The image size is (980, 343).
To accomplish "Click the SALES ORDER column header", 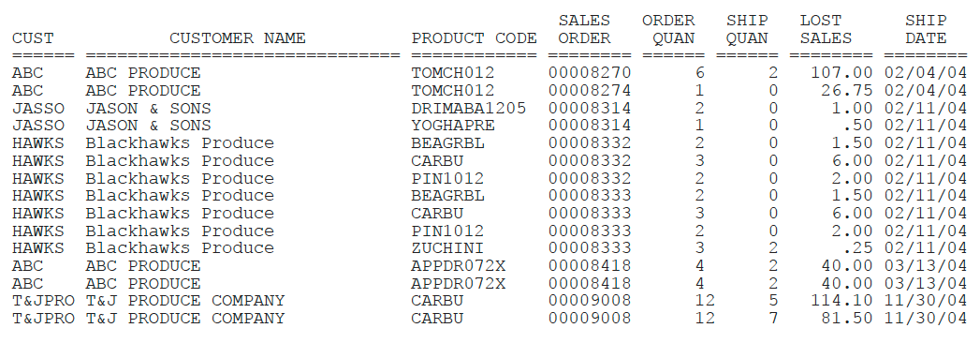I will [x=584, y=30].
